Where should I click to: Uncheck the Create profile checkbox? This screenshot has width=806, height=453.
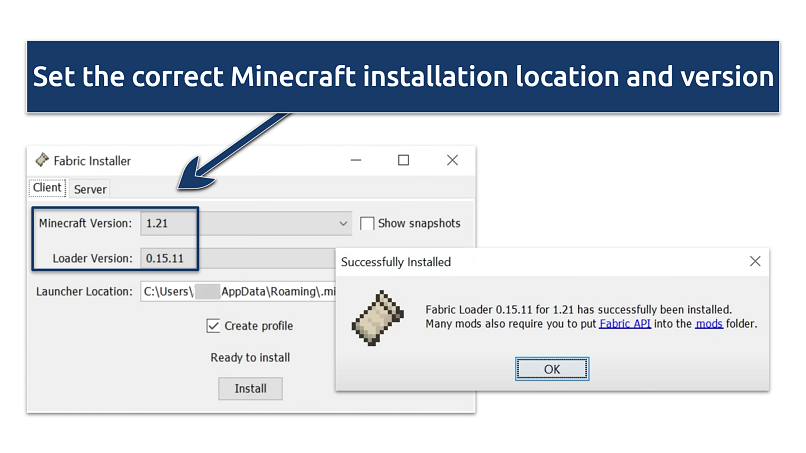pos(213,326)
